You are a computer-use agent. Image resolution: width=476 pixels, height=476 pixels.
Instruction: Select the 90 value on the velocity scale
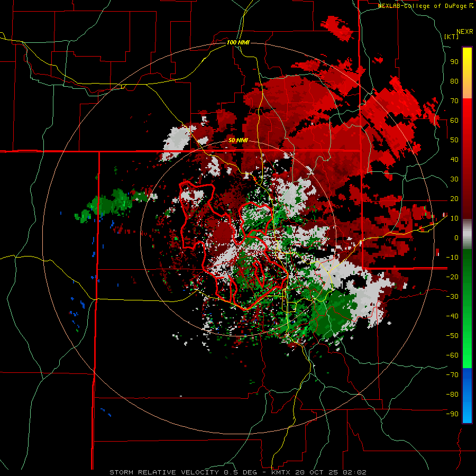click(x=454, y=62)
